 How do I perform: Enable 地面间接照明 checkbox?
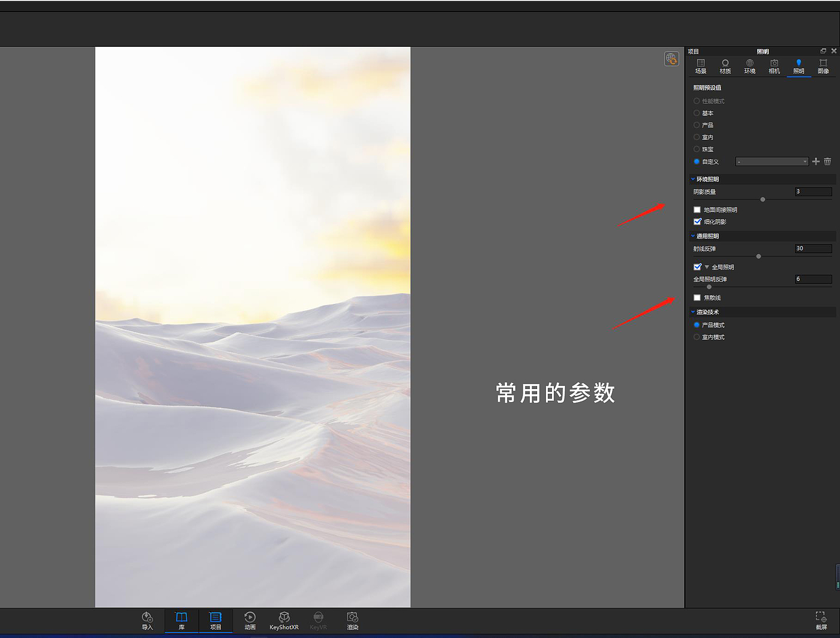tap(697, 209)
